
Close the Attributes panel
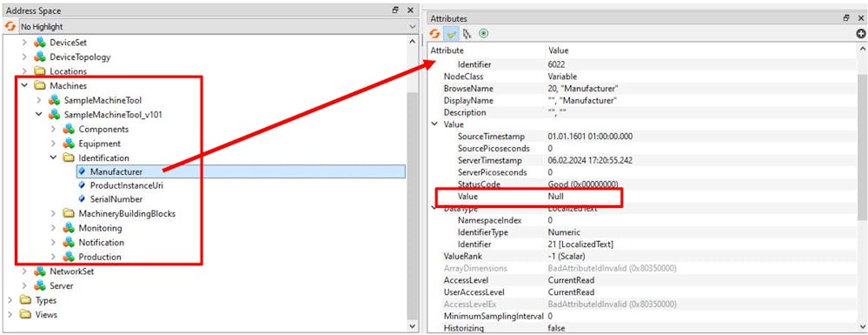tap(861, 18)
